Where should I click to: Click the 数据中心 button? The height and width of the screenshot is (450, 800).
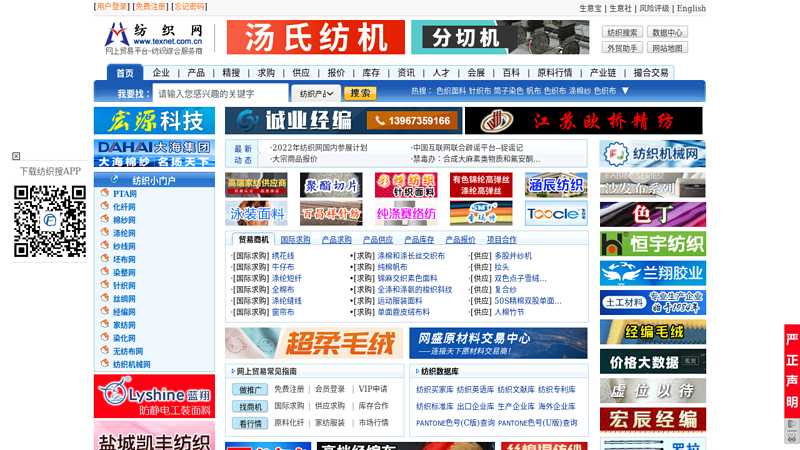(x=667, y=32)
